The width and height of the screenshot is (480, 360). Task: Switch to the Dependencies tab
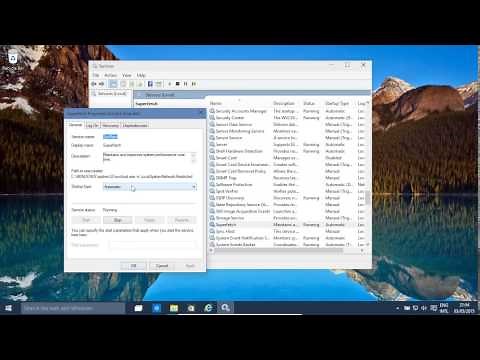tap(135, 125)
